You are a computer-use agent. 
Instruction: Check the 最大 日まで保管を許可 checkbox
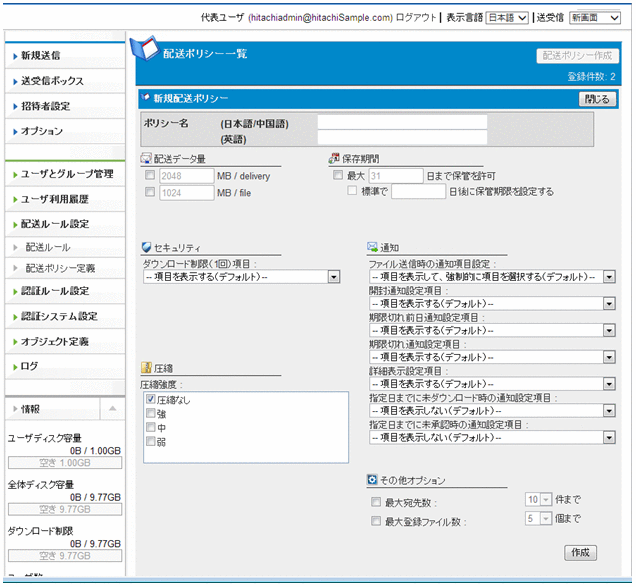338,175
